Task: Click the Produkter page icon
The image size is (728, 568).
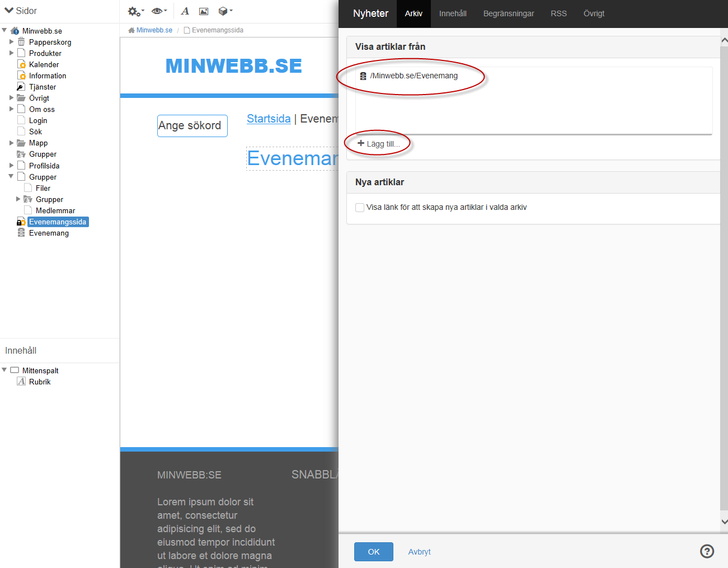Action: pos(21,53)
